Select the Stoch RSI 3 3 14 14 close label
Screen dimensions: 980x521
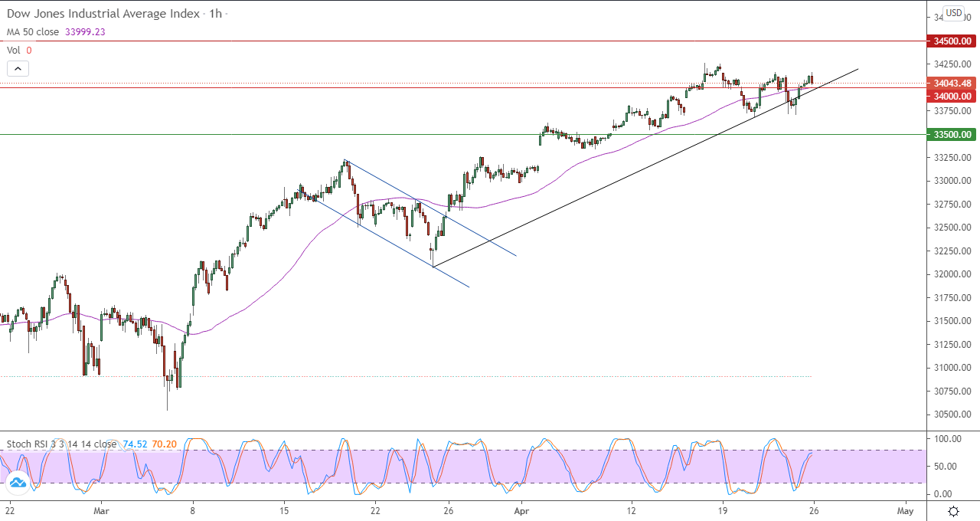point(62,444)
